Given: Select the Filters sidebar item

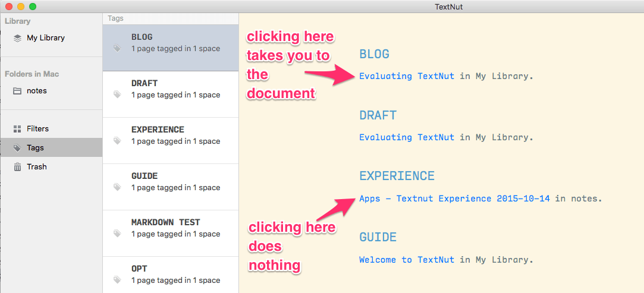Looking at the screenshot, I should pyautogui.click(x=51, y=129).
